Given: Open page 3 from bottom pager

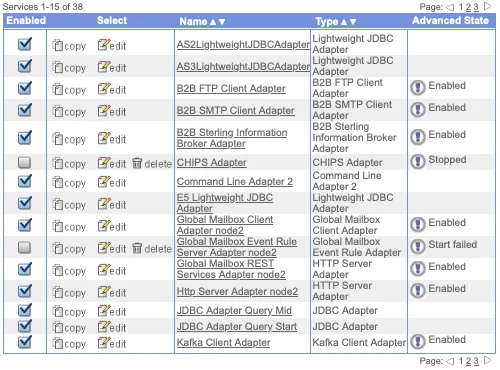Looking at the screenshot, I should [476, 361].
